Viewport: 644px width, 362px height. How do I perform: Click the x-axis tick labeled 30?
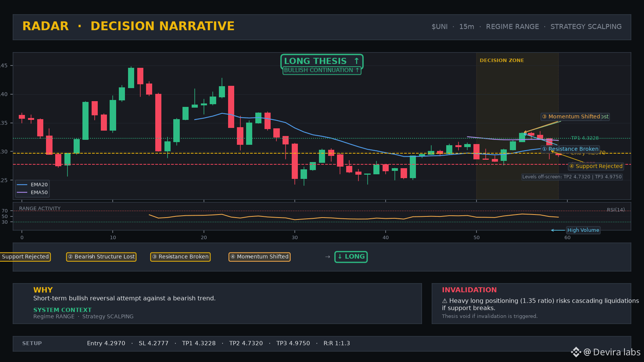295,238
